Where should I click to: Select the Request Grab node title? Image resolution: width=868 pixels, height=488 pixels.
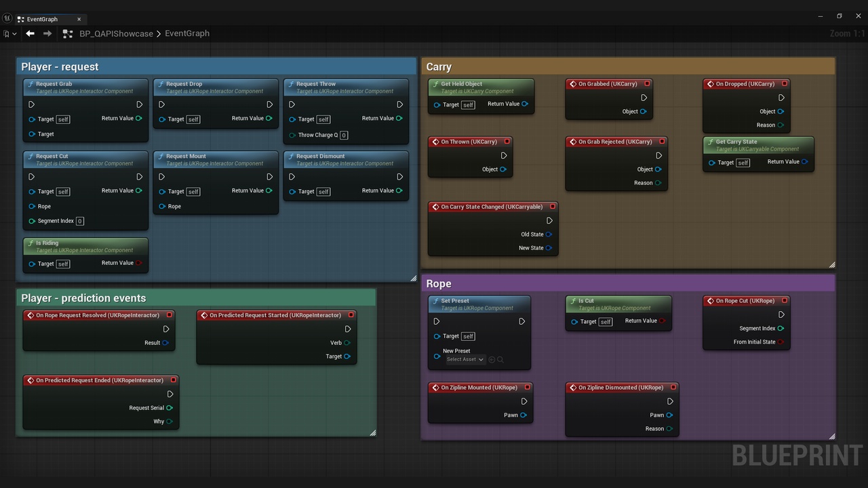click(x=54, y=84)
